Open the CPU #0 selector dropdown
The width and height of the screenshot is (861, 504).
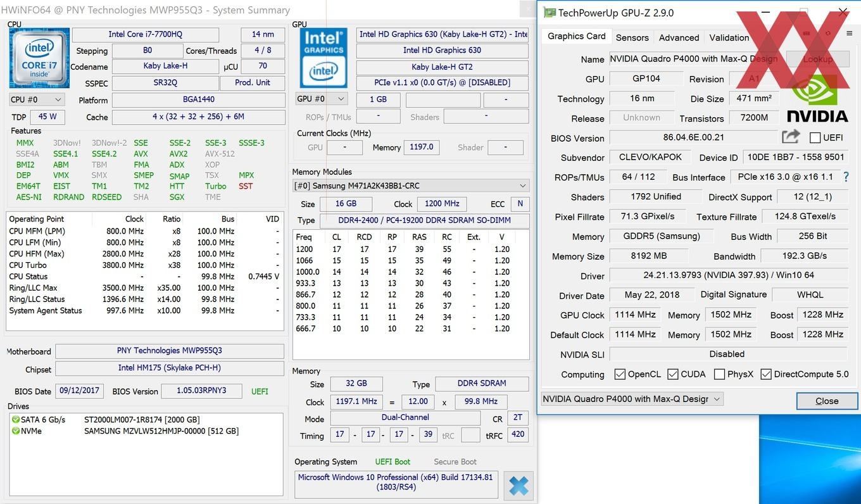(x=37, y=99)
